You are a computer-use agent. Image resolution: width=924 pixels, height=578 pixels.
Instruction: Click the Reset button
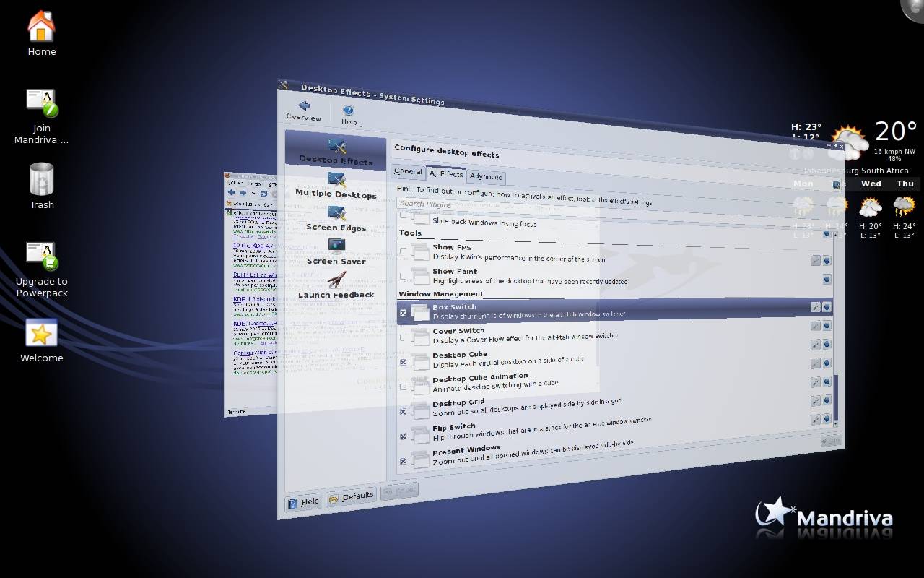[x=399, y=491]
